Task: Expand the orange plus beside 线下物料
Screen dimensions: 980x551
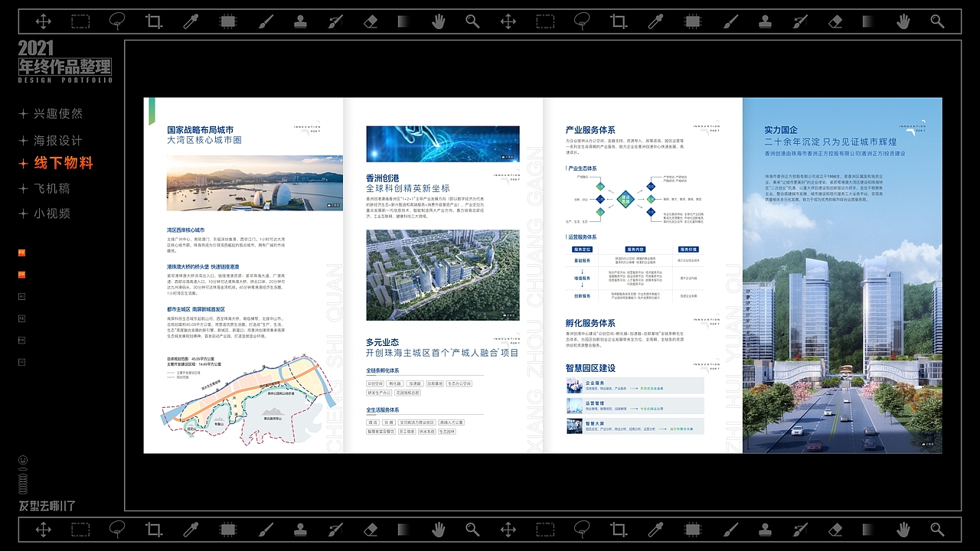Action: (23, 163)
